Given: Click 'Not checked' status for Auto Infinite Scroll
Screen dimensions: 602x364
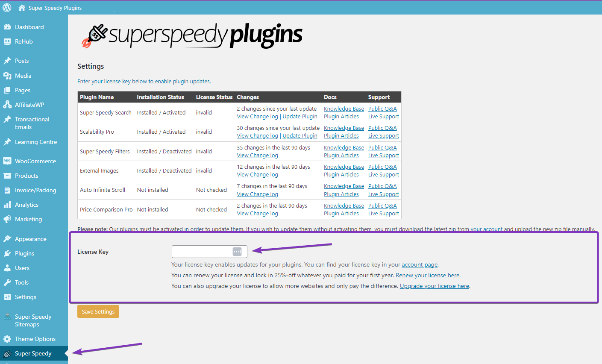Looking at the screenshot, I should point(211,190).
